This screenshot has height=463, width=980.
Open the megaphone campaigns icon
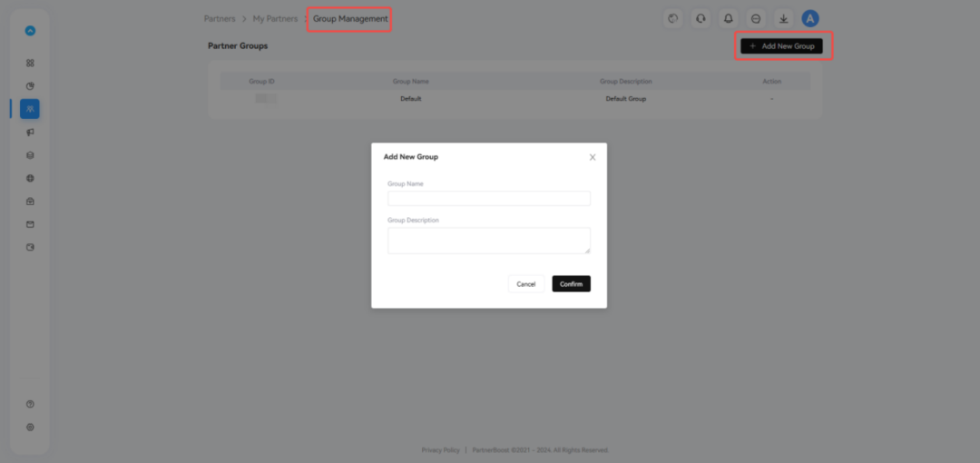[x=30, y=132]
